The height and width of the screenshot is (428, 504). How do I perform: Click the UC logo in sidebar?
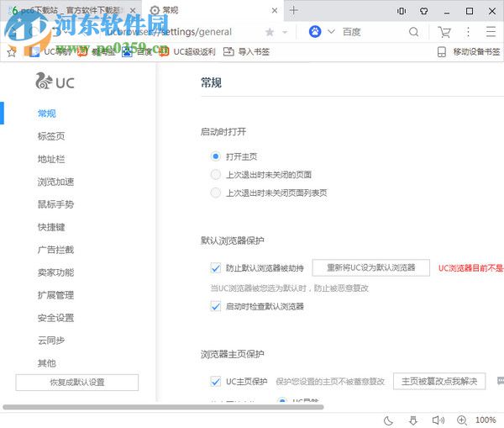55,82
